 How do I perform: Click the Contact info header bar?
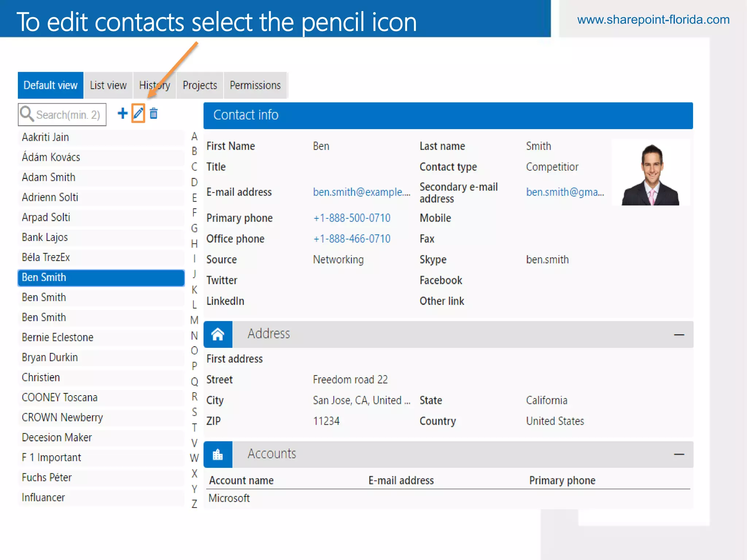click(448, 116)
